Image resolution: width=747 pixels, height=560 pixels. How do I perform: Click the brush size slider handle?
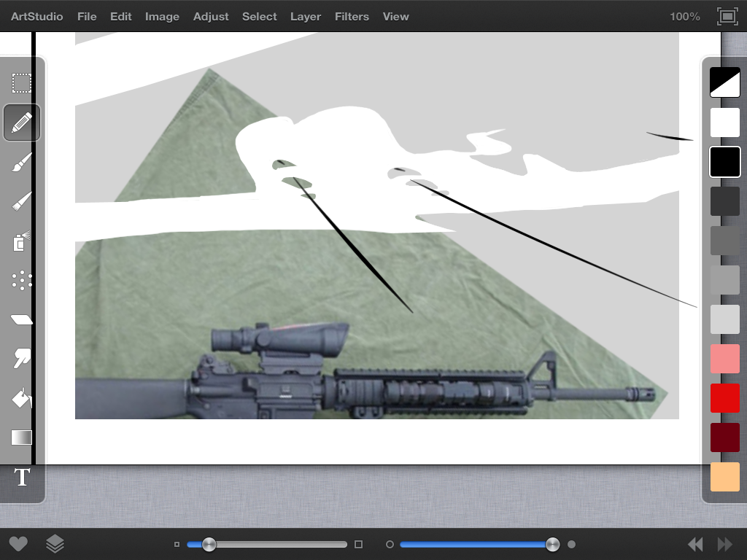(x=209, y=544)
